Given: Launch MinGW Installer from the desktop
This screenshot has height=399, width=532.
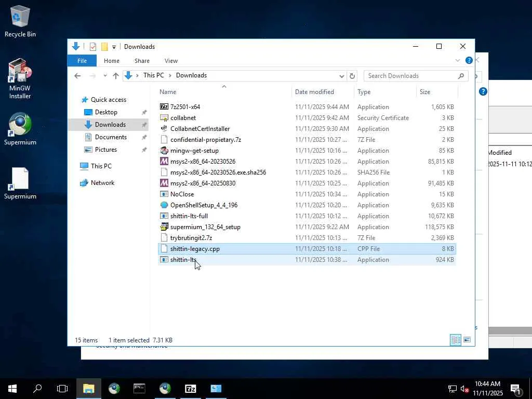Looking at the screenshot, I should point(20,79).
